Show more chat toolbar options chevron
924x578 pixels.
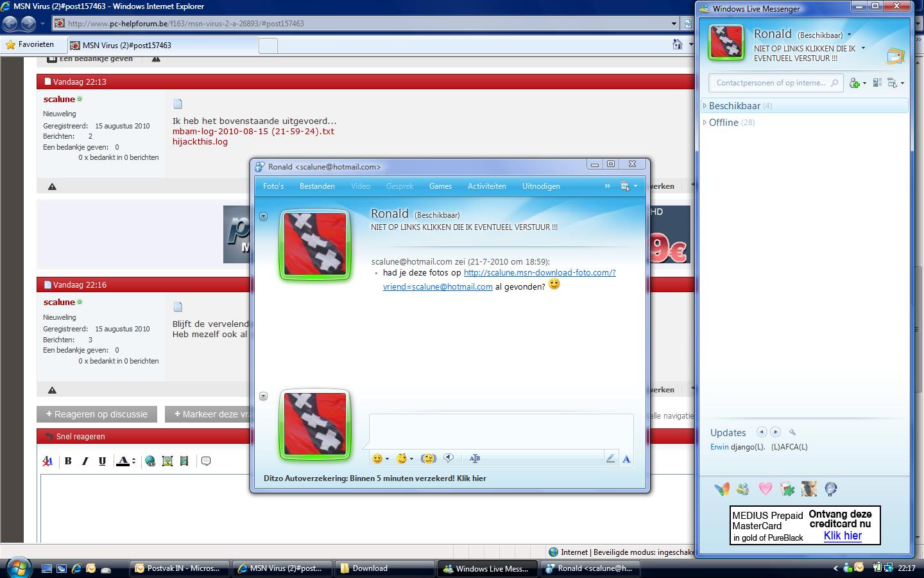(x=607, y=186)
